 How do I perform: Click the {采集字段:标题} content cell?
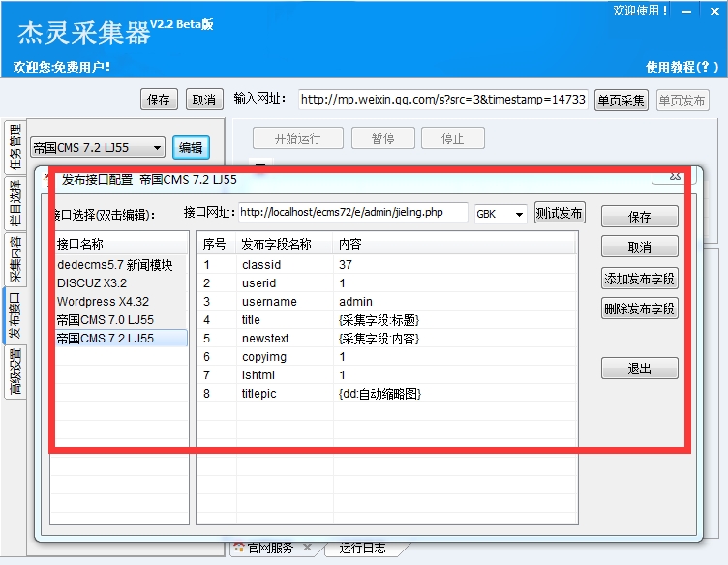[x=379, y=320]
